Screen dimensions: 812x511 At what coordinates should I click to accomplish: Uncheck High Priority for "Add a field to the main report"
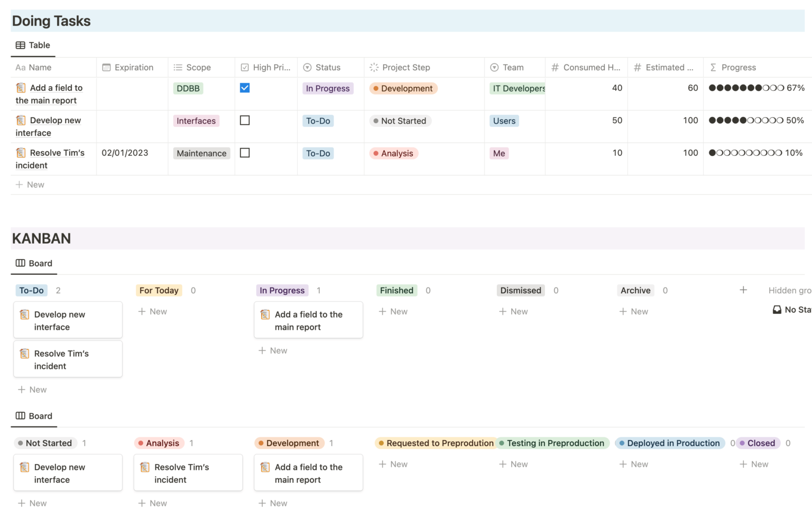(244, 88)
